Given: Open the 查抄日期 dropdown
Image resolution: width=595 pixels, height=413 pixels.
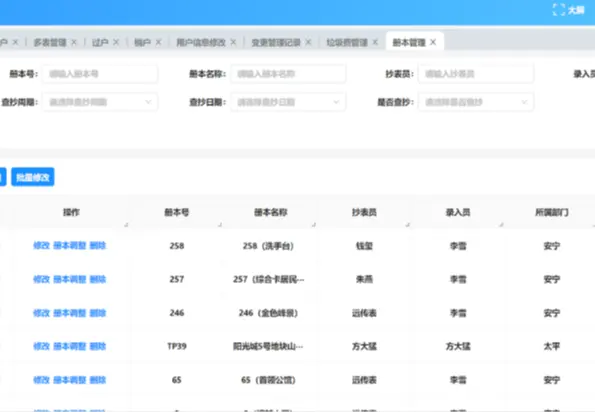Looking at the screenshot, I should click(x=288, y=102).
